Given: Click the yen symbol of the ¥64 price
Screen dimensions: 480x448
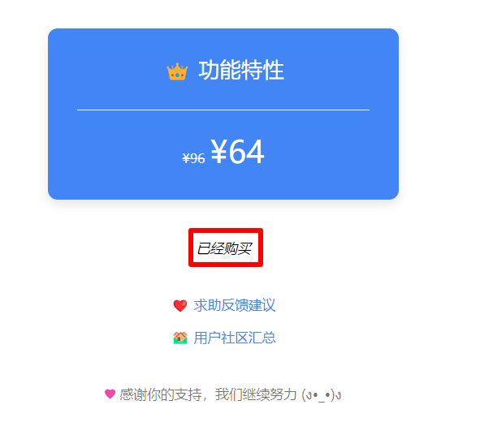Looking at the screenshot, I should point(218,151).
